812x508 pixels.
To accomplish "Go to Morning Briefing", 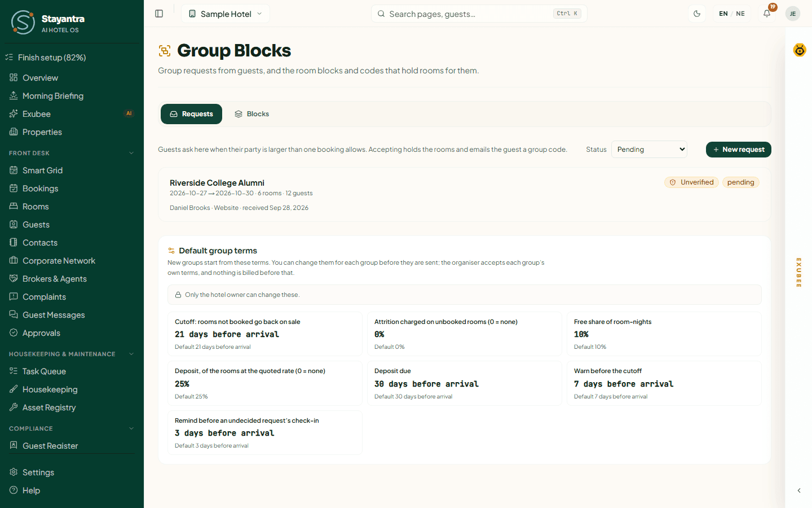I will tap(72, 96).
